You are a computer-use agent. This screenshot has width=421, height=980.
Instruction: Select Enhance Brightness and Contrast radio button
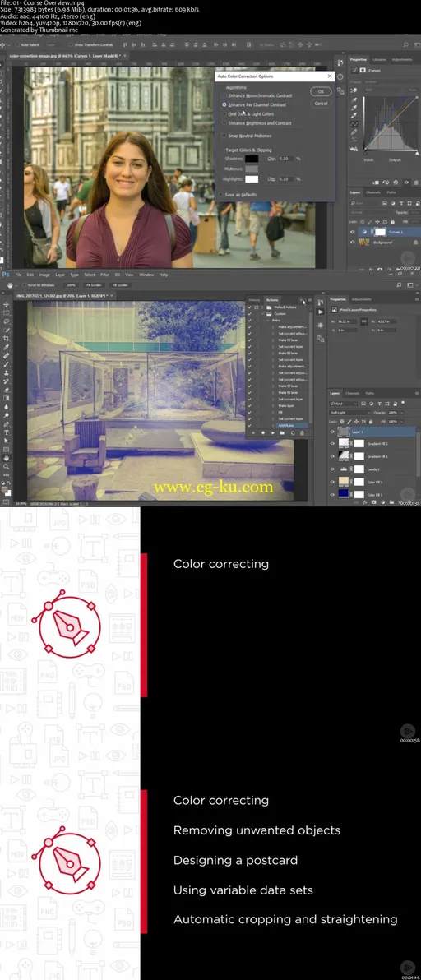tap(224, 123)
